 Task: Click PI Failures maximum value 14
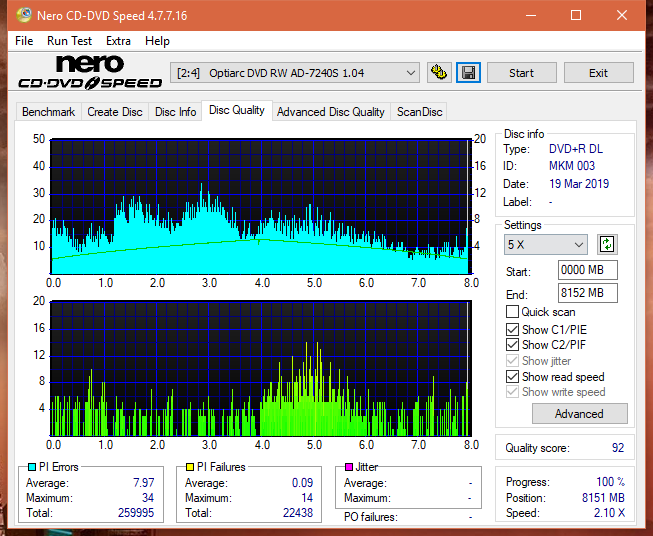307,497
